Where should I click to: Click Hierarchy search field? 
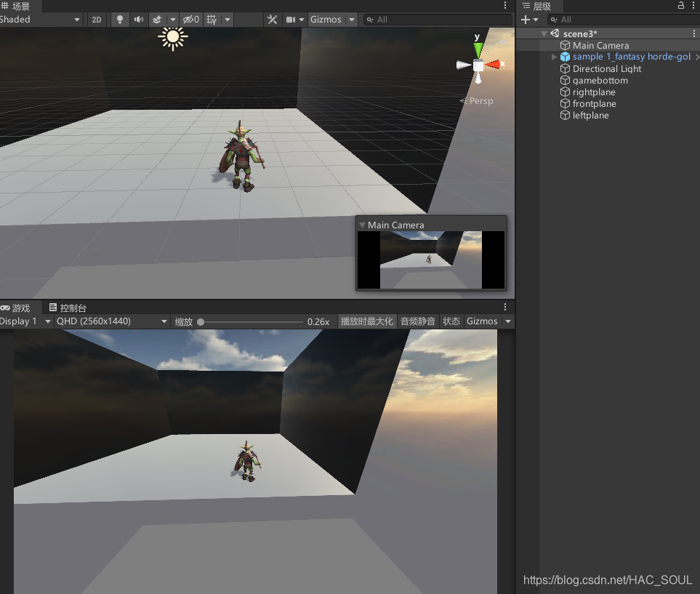[x=623, y=20]
